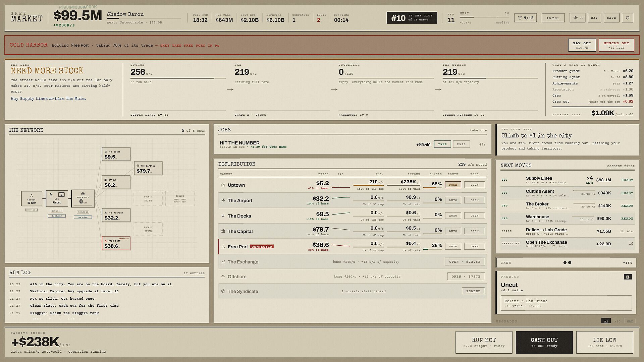The image size is (644, 362).
Task: Buy Cutting Agent upgrade in Next Moves
Action: pos(567,193)
